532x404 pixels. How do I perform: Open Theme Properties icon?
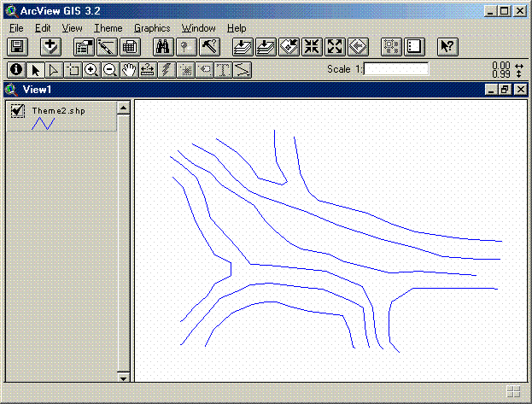coord(84,47)
